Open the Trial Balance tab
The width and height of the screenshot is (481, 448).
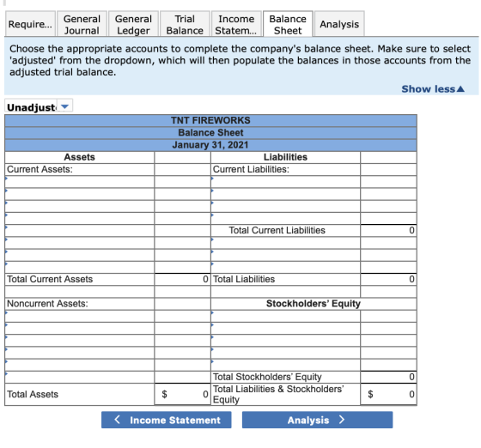click(185, 24)
